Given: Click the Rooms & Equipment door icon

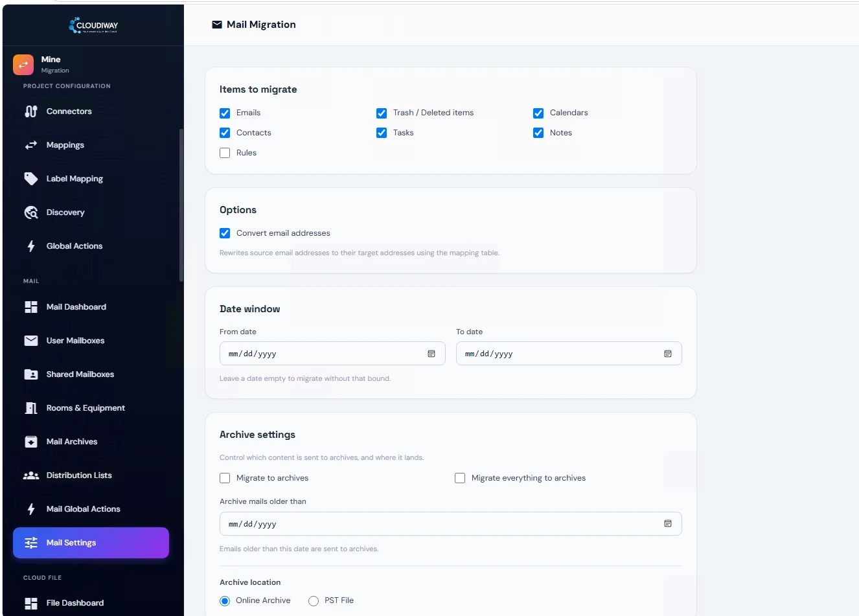Looking at the screenshot, I should click(x=31, y=408).
